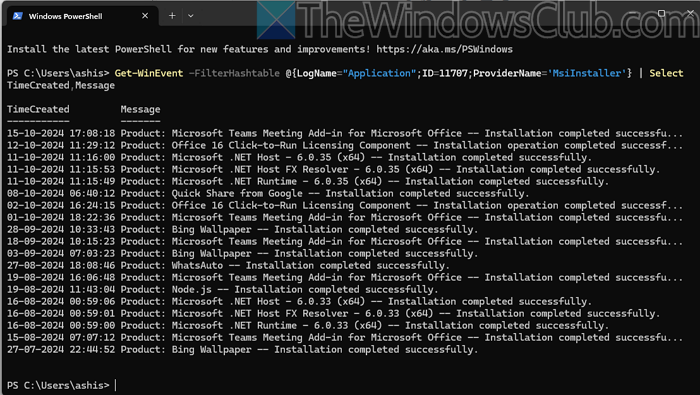The width and height of the screenshot is (700, 395).
Task: Select the Windows PowerShell tab
Action: tap(83, 16)
